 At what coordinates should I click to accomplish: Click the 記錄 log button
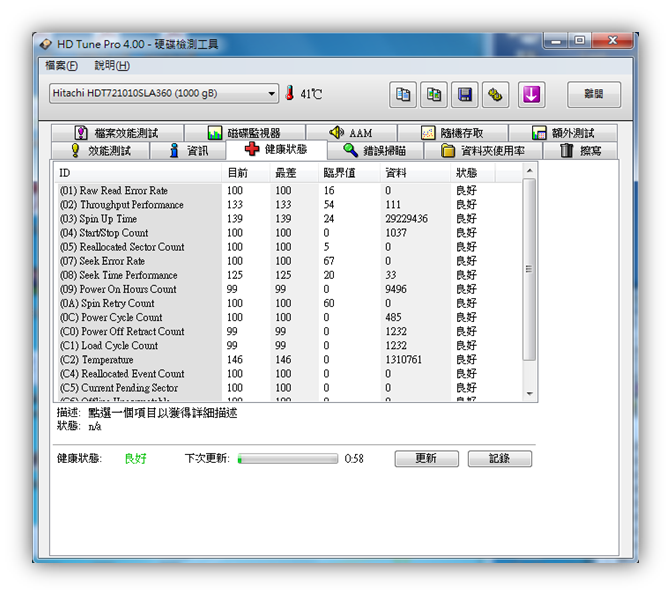coord(499,459)
